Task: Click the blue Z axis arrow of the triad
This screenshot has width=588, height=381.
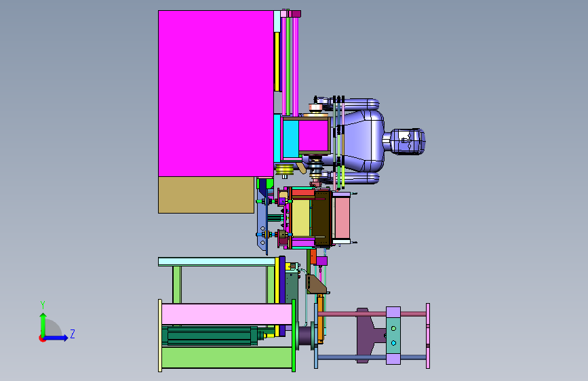Action: tap(56, 338)
